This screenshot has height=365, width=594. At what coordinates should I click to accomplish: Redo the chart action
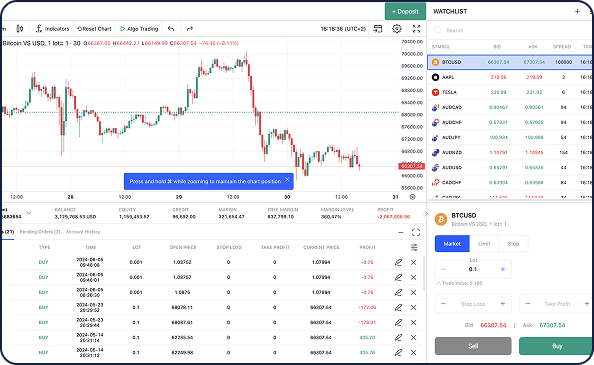click(190, 29)
